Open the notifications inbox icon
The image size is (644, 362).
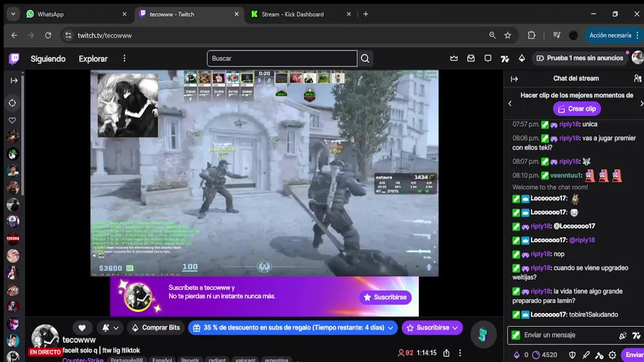[x=471, y=58]
